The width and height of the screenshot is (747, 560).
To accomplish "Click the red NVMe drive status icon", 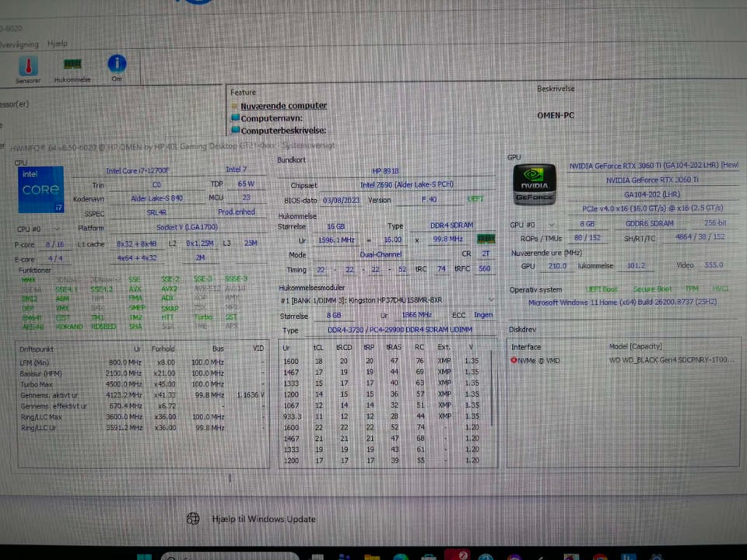I will (x=514, y=360).
